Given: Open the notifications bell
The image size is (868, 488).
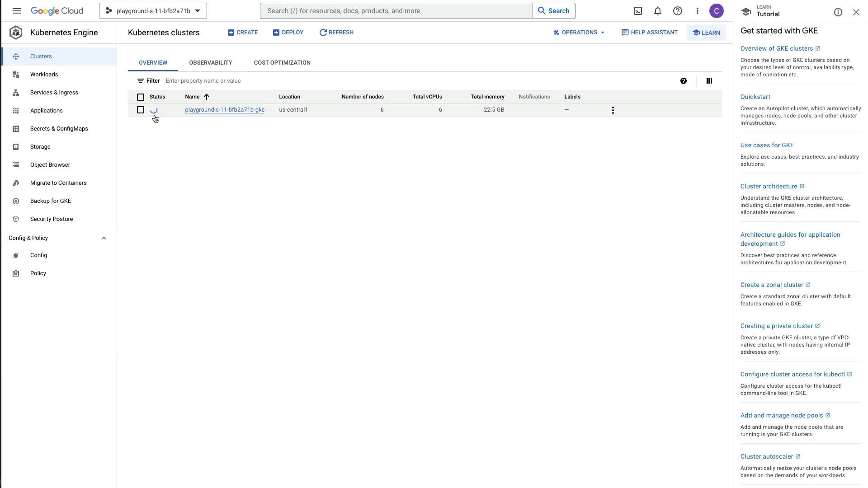Looking at the screenshot, I should click(x=657, y=11).
